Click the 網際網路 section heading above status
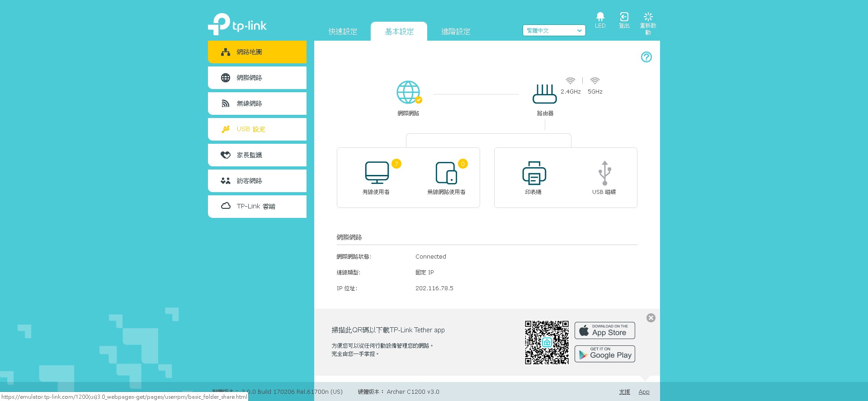Viewport: 868px width, 401px height. click(349, 237)
